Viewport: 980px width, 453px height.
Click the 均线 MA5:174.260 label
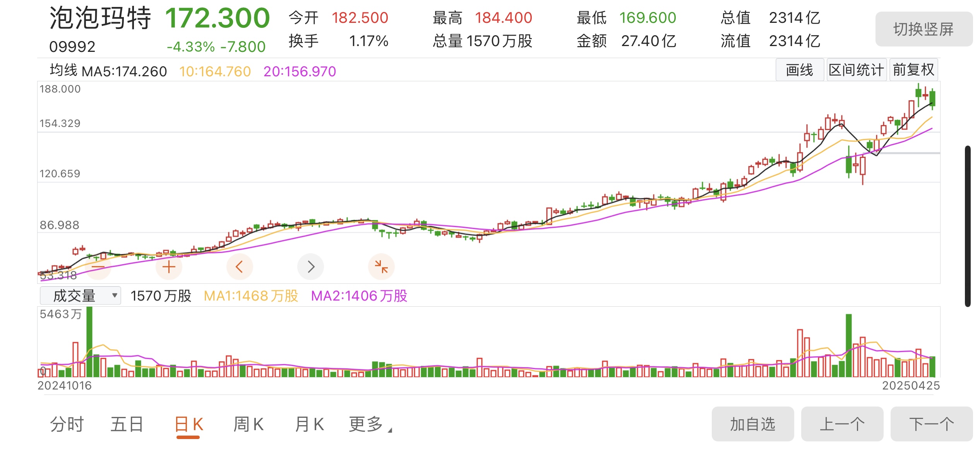108,71
